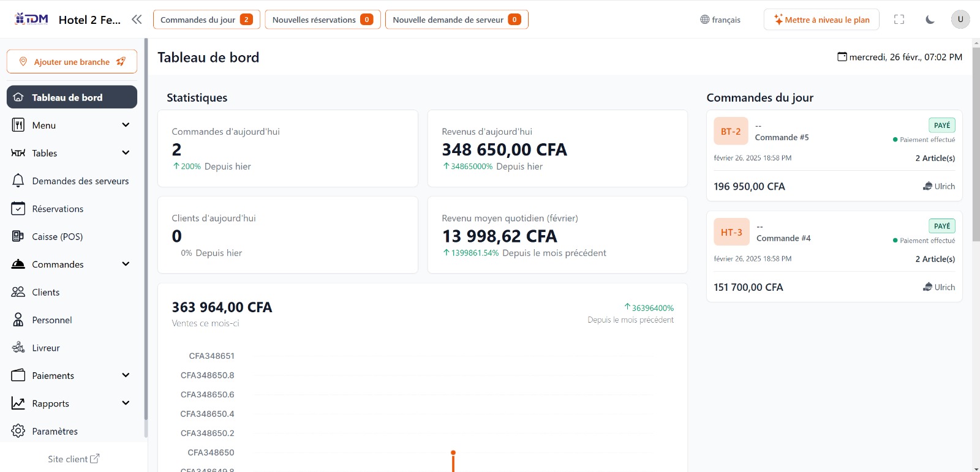Click Mettre à niveau le plan button
The image size is (980, 472).
tap(821, 20)
